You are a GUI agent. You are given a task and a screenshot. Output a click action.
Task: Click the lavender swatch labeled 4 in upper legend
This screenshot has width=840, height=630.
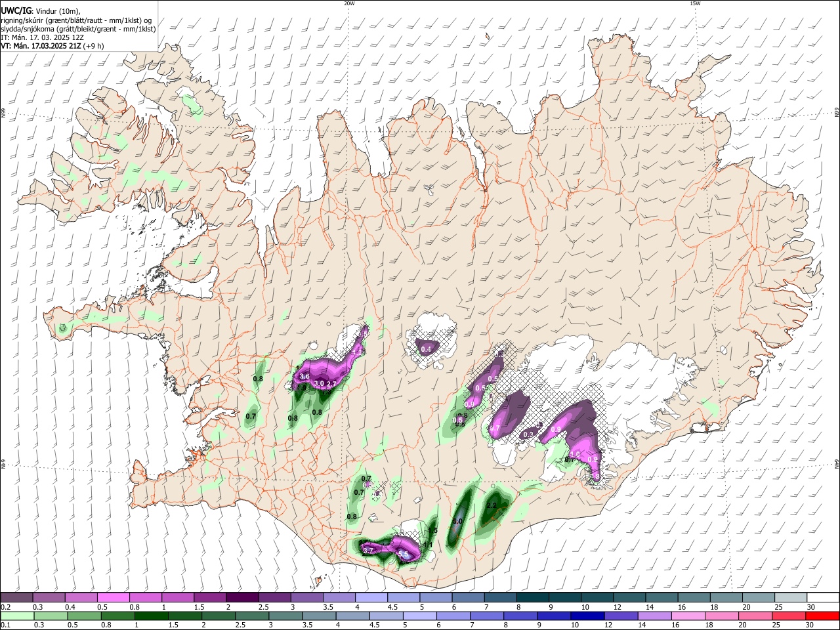pos(371,597)
